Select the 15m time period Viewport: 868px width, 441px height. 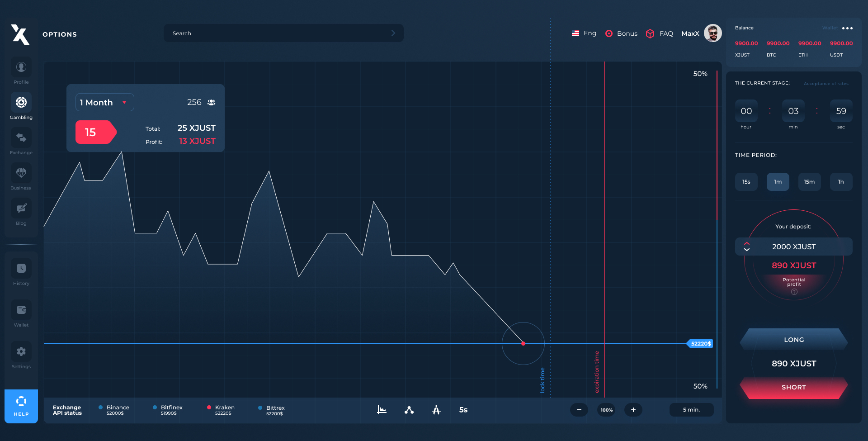809,182
